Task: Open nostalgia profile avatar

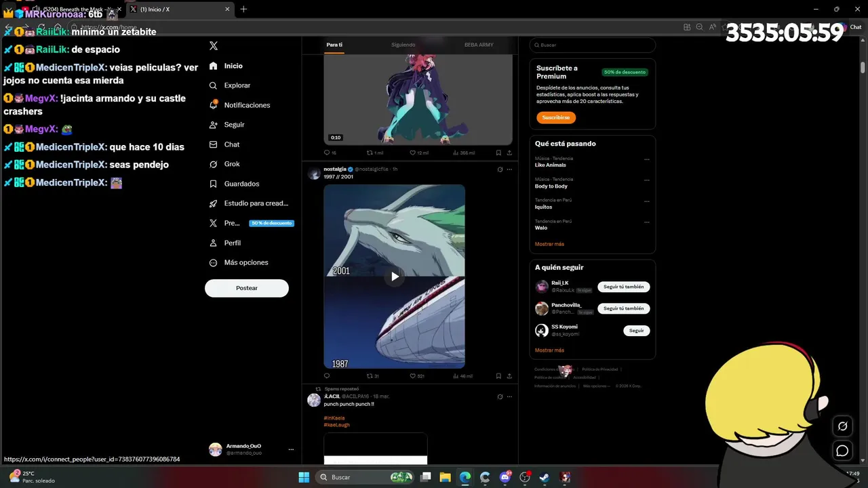Action: click(314, 173)
